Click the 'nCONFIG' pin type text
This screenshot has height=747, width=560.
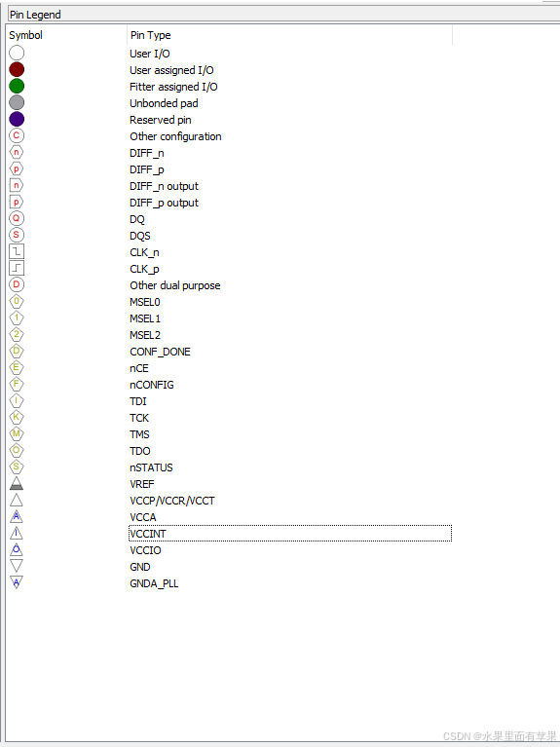click(x=152, y=385)
